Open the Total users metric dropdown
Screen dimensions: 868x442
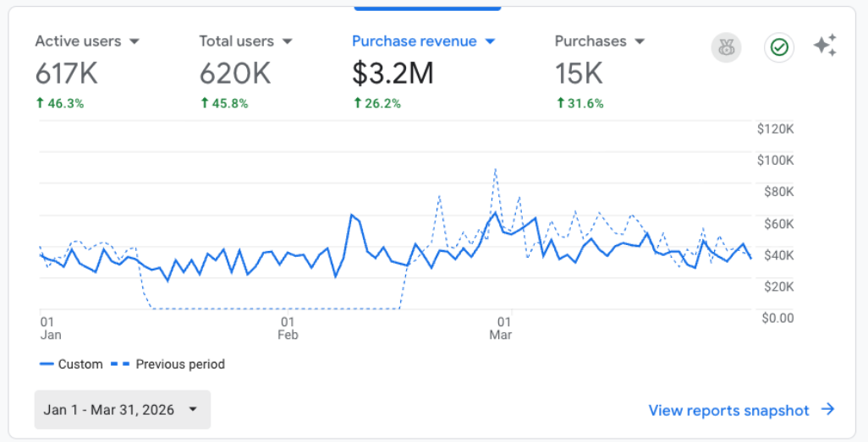click(x=287, y=41)
